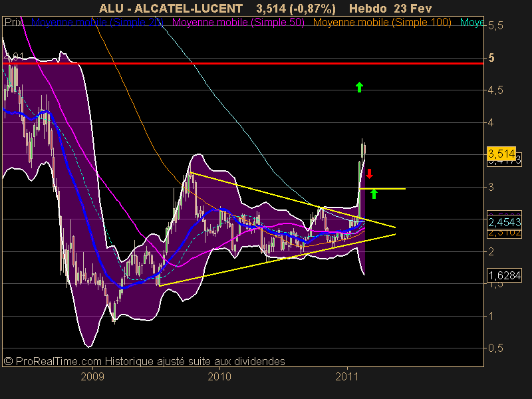532x399 pixels.
Task: Select the red horizontal resistance line
Action: point(243,63)
